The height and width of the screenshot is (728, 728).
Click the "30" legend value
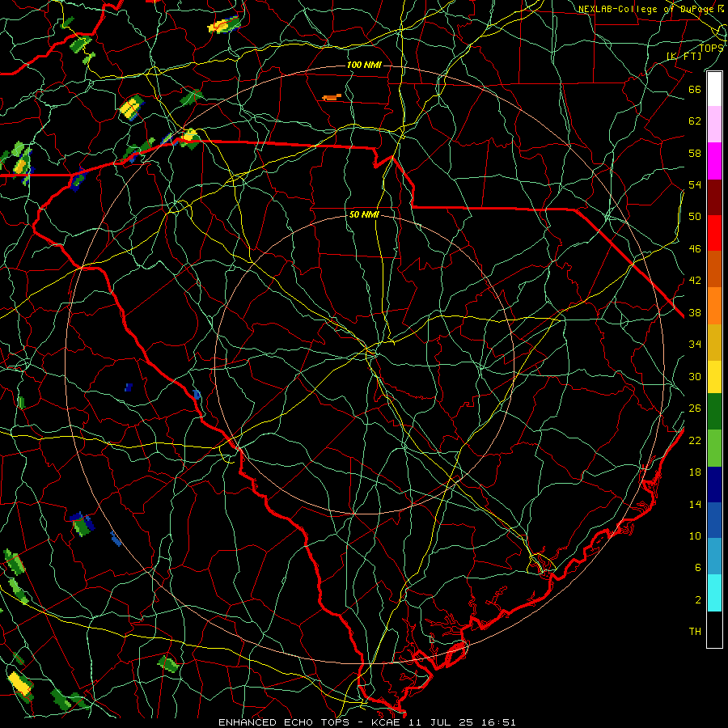[695, 376]
